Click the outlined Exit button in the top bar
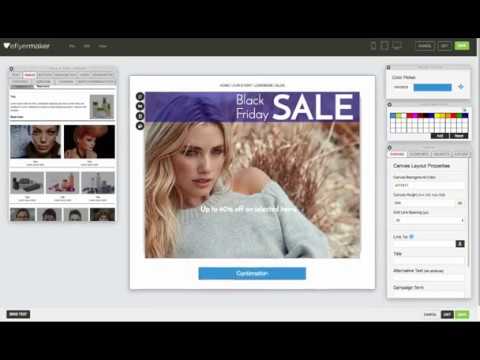The width and height of the screenshot is (480, 360). (x=445, y=46)
